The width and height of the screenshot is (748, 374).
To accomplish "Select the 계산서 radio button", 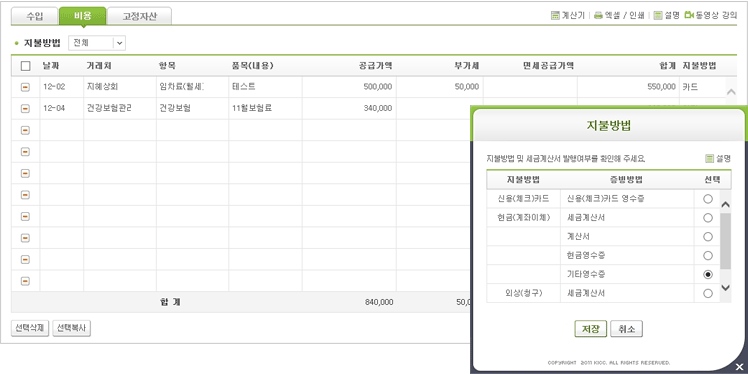I will point(708,237).
